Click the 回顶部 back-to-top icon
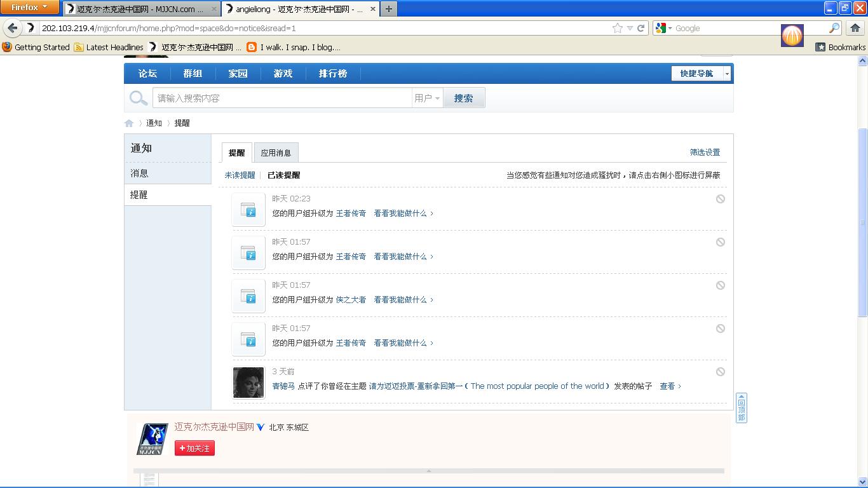The width and height of the screenshot is (868, 488). point(741,407)
